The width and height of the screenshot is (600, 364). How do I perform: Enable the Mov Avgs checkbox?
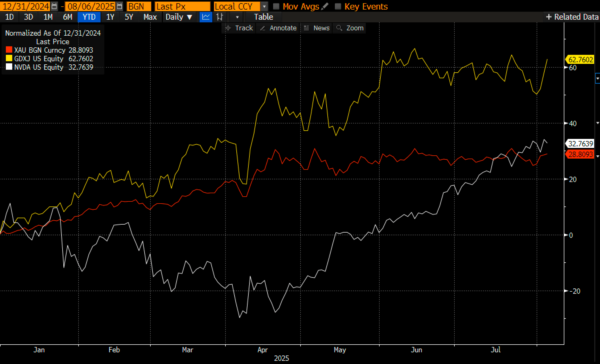click(x=276, y=6)
